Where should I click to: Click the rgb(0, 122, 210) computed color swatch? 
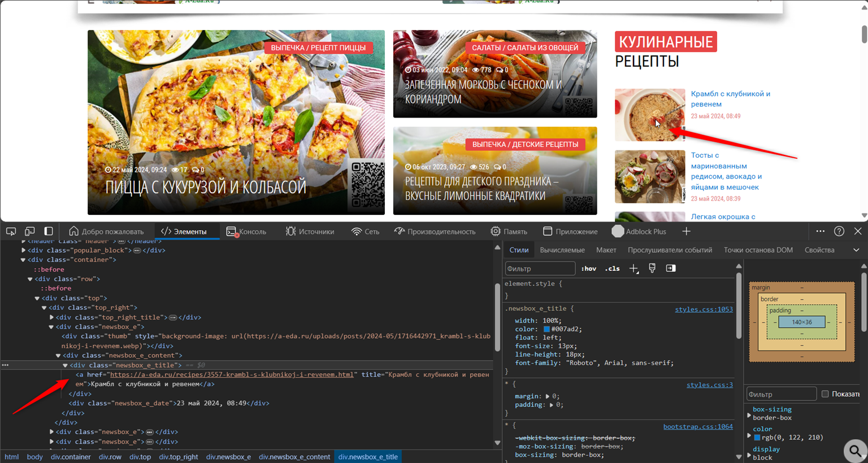tap(757, 438)
